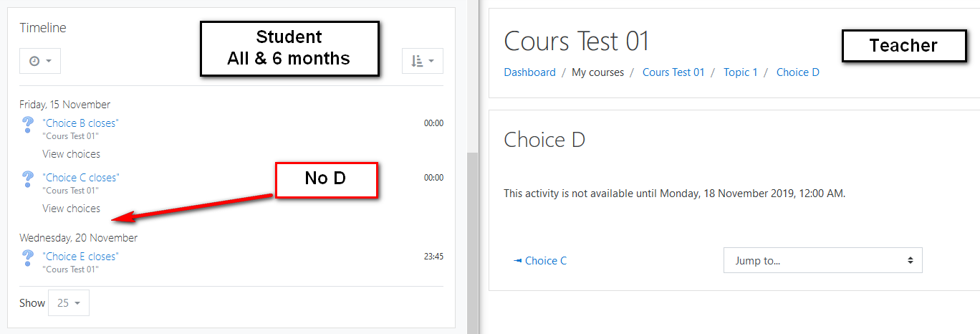Click the Choice E question mark icon

(x=28, y=258)
